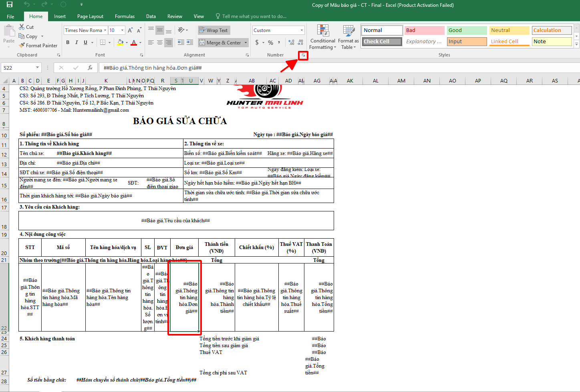Expand the Custom number format dropdown

[x=302, y=30]
